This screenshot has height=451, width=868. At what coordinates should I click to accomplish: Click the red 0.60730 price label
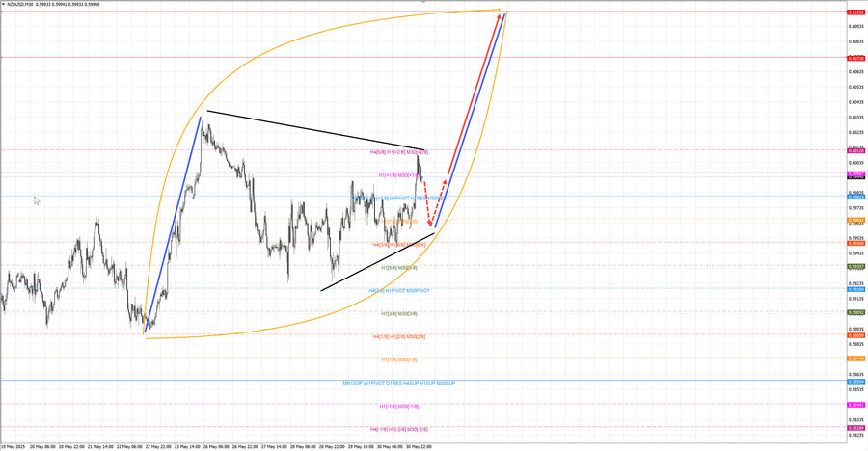856,58
